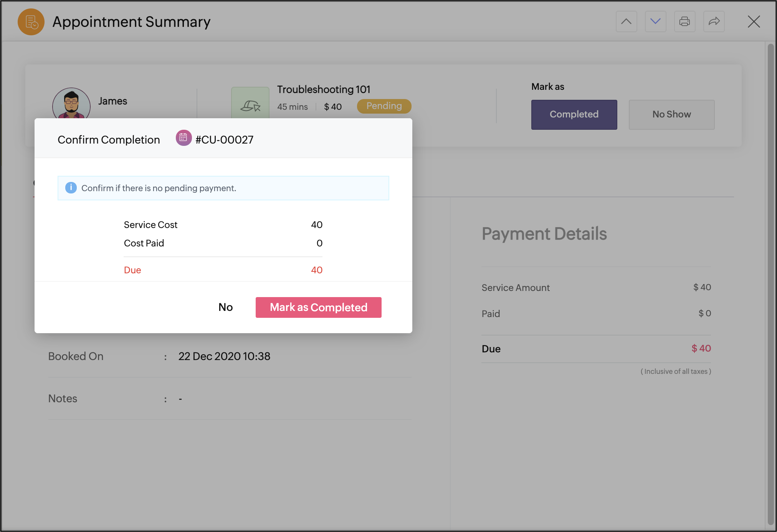This screenshot has height=532, width=777.
Task: Mark appointment as No Show
Action: [x=671, y=114]
